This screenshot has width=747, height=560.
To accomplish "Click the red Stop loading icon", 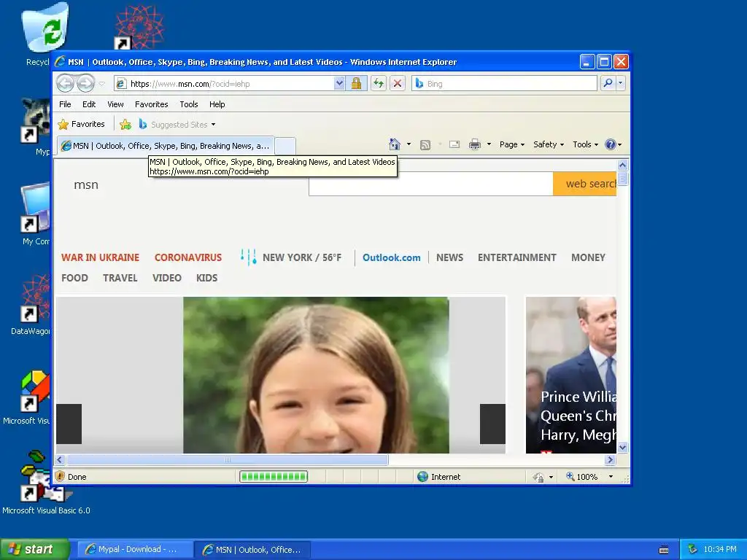I will click(398, 83).
